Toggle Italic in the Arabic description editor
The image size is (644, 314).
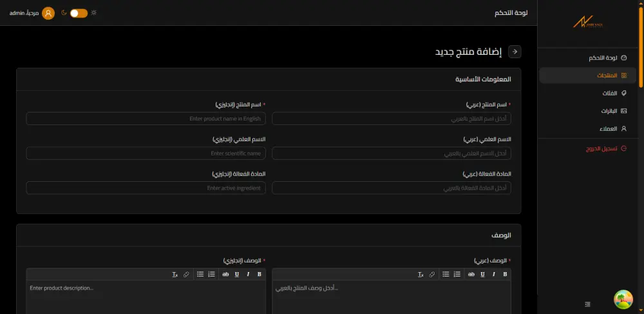click(494, 275)
